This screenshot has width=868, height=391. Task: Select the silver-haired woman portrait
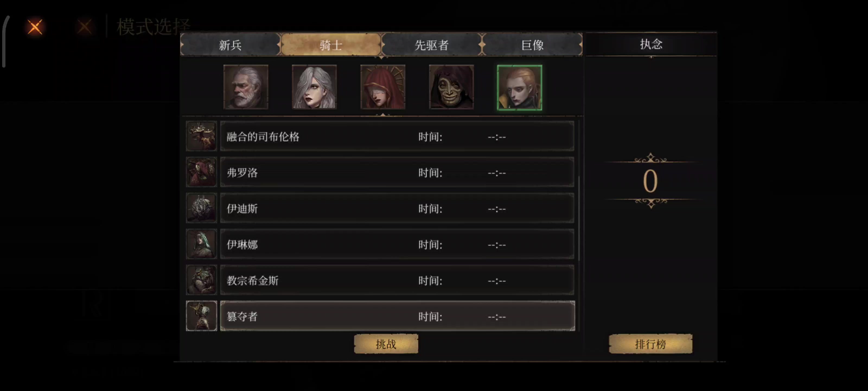(314, 87)
